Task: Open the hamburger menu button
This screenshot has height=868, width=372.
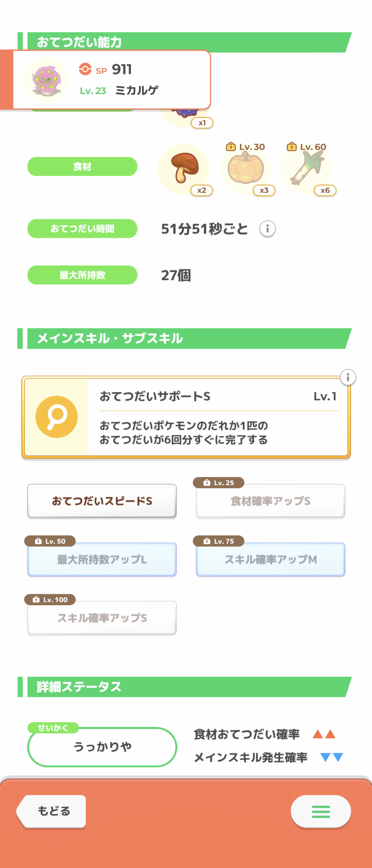Action: [321, 811]
